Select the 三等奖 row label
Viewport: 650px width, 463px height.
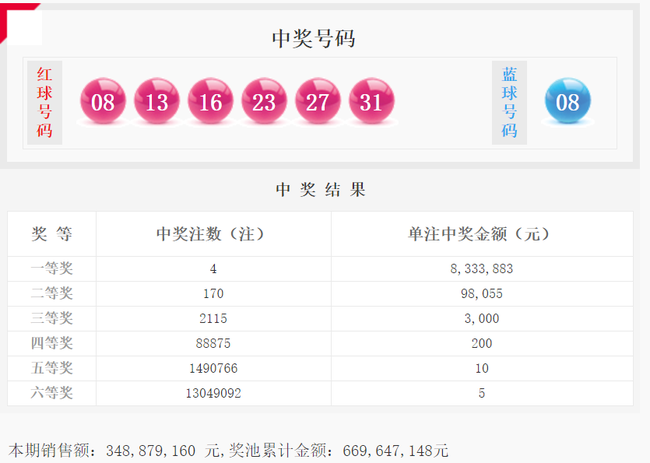click(52, 318)
